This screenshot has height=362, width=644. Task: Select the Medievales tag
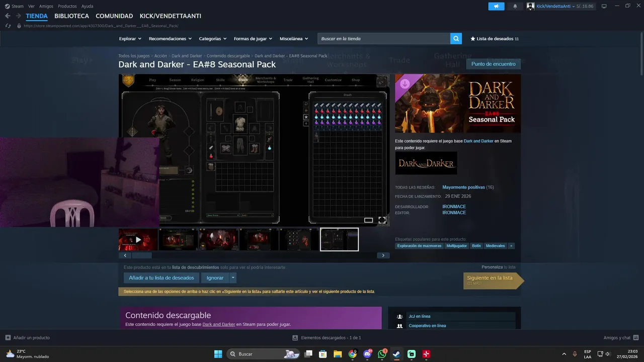point(496,246)
